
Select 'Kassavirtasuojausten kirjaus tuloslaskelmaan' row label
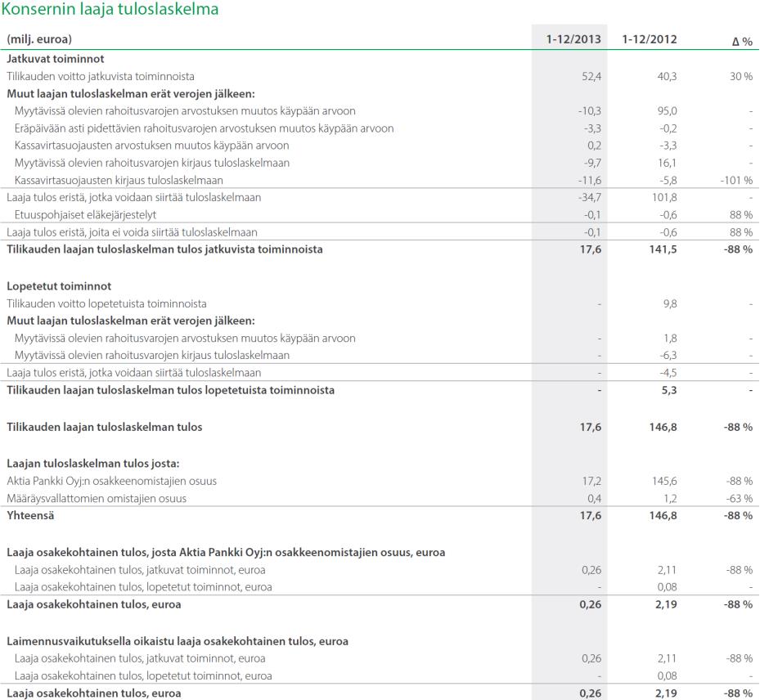(119, 180)
